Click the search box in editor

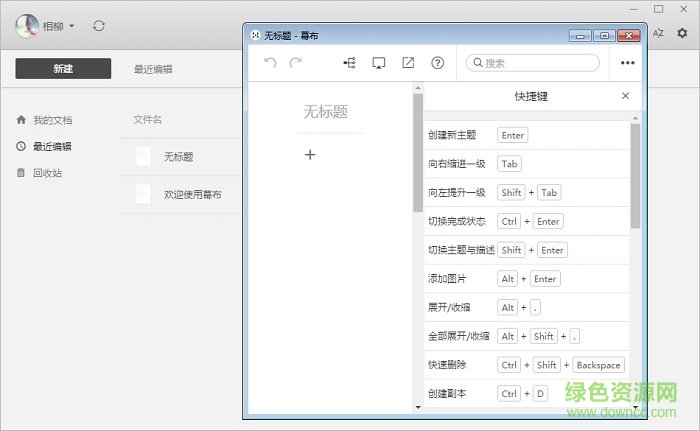pyautogui.click(x=533, y=63)
